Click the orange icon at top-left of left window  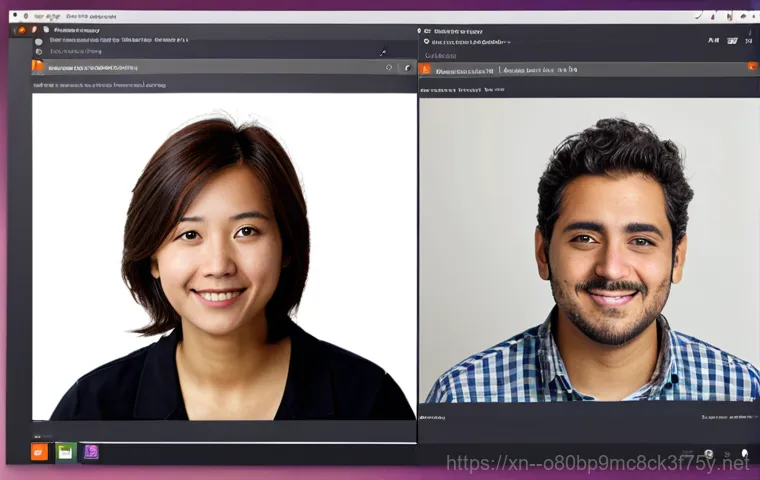click(x=20, y=31)
